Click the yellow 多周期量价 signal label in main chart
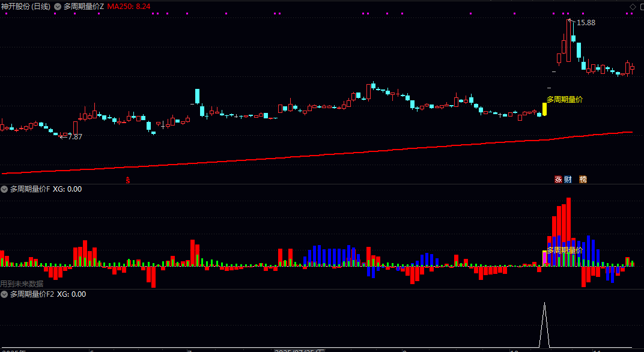Image resolution: width=644 pixels, height=352 pixels. pyautogui.click(x=564, y=99)
